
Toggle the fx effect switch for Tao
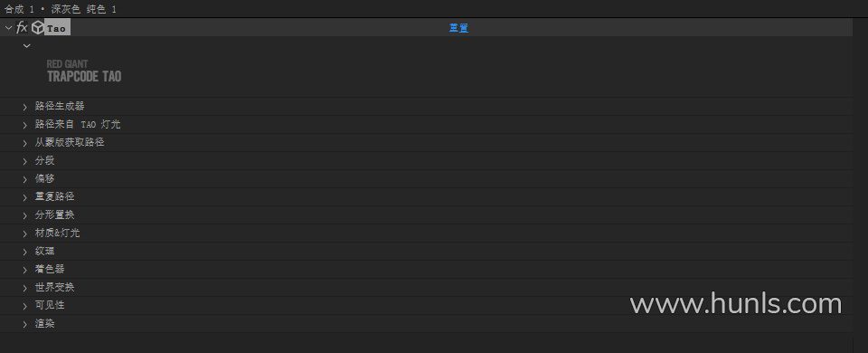click(22, 28)
